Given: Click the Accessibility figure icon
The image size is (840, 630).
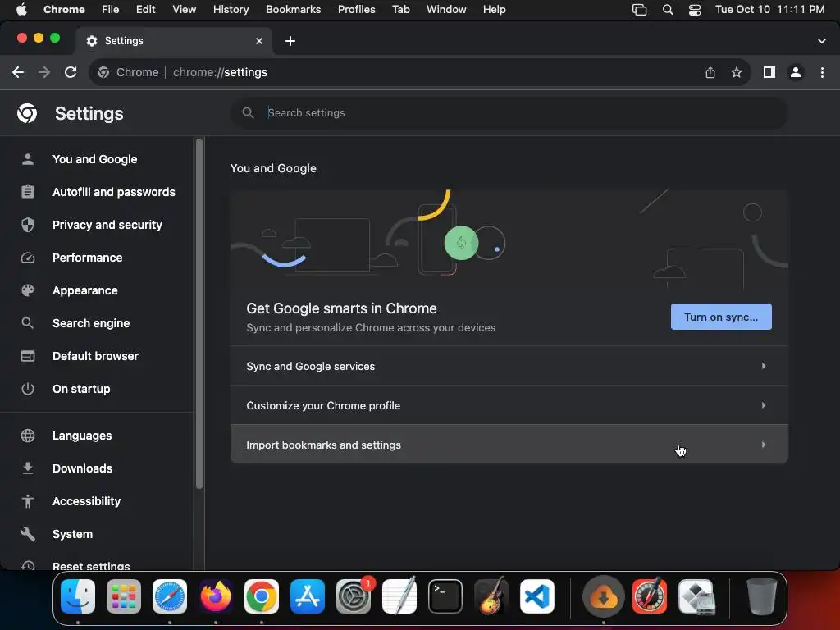Looking at the screenshot, I should (28, 501).
